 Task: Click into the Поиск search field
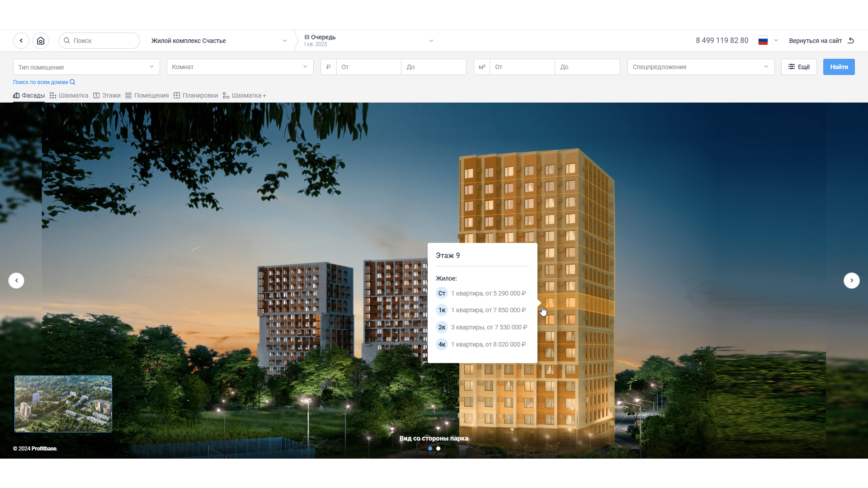(99, 41)
